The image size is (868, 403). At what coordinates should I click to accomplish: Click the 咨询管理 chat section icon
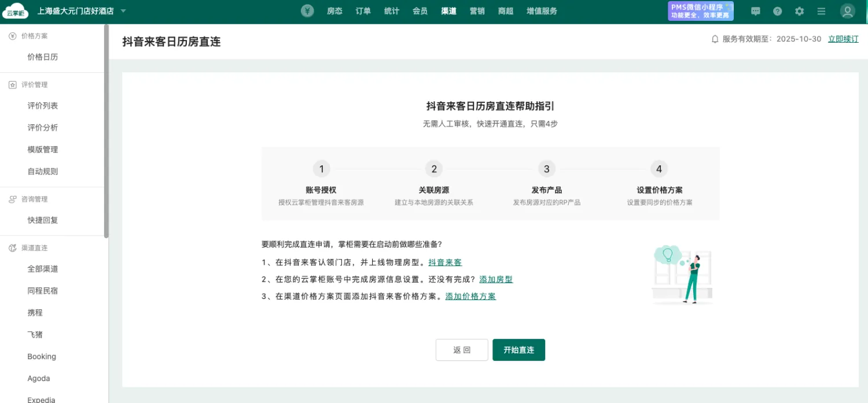click(x=13, y=199)
